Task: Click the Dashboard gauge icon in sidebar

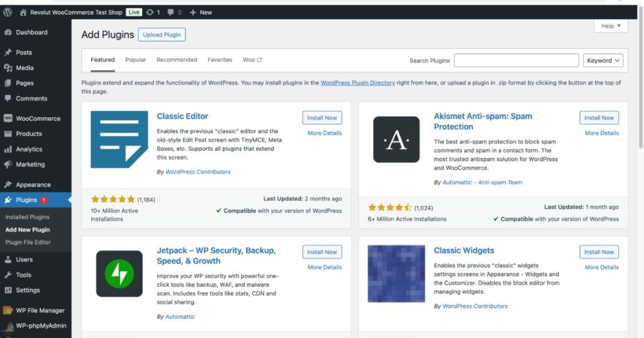Action: pos(8,33)
